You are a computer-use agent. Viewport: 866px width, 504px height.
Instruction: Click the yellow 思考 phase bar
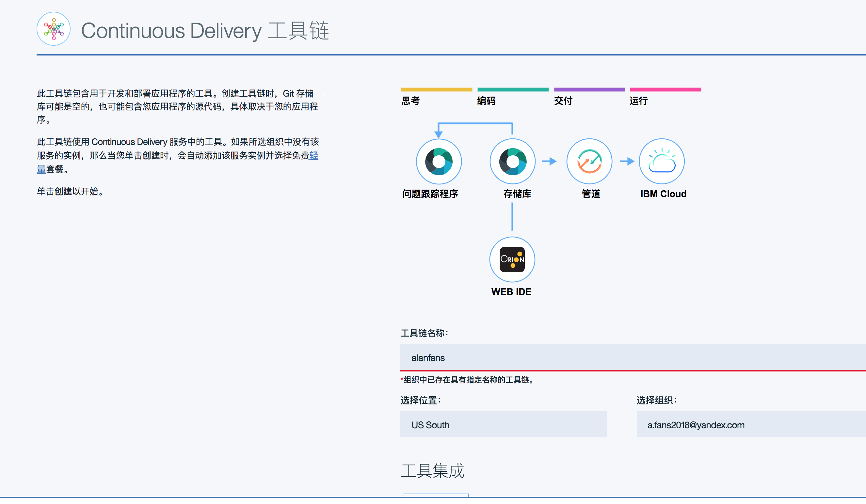tap(437, 90)
